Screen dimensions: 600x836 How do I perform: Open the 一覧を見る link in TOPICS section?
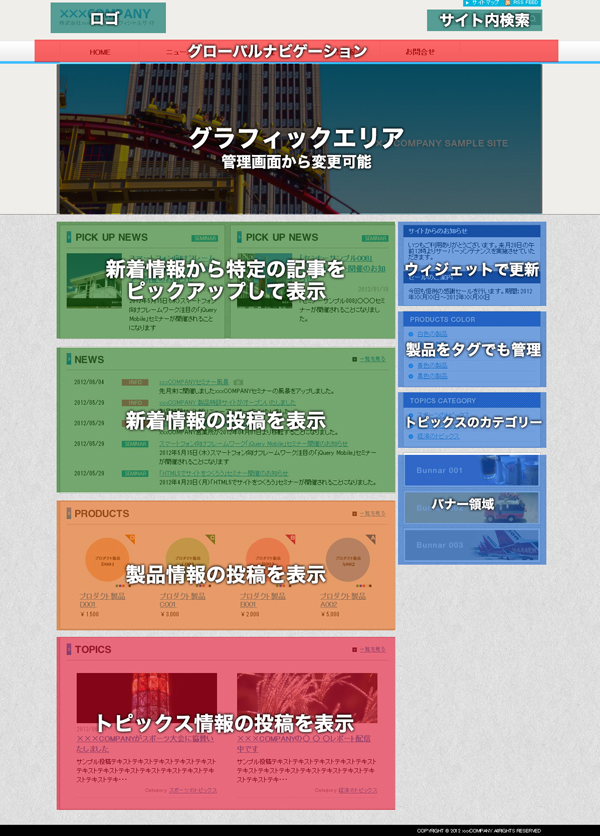point(370,650)
